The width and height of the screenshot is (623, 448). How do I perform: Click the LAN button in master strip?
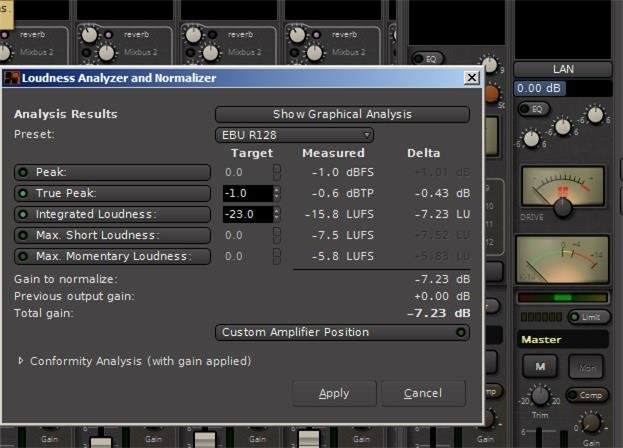tap(563, 69)
